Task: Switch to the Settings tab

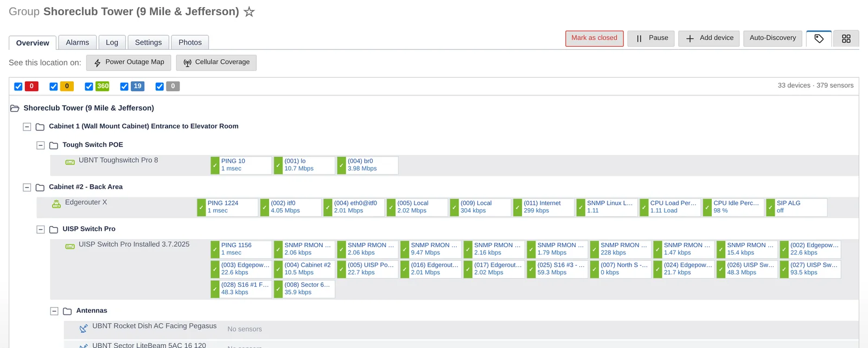Action: click(148, 42)
